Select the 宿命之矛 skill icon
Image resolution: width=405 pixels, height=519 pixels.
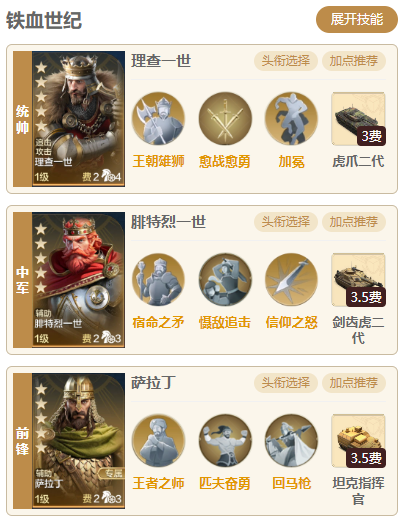click(158, 280)
